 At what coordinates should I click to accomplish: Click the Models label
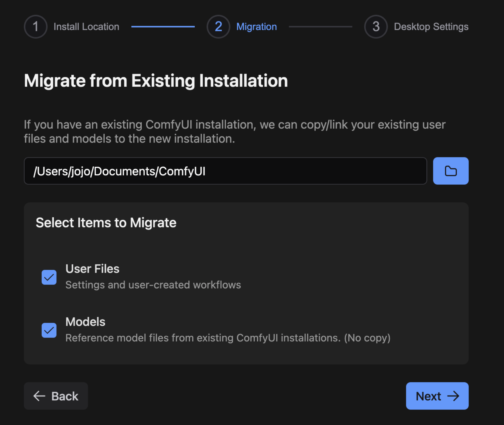click(85, 322)
